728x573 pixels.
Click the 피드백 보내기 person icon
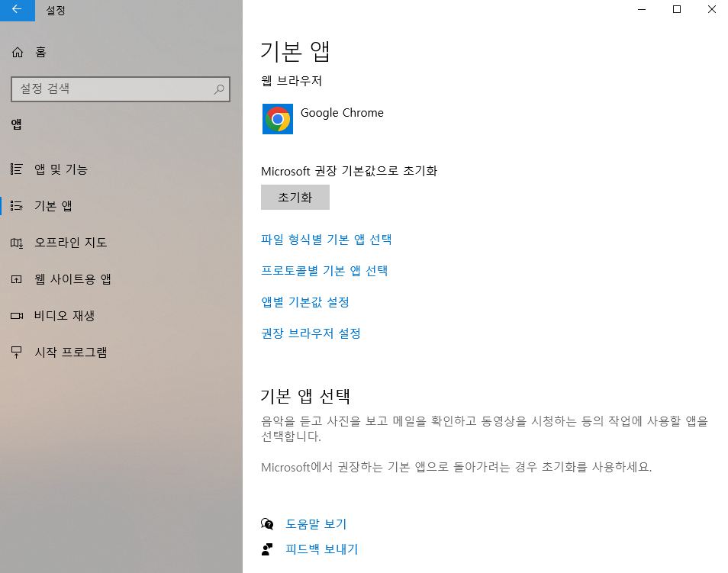[267, 549]
